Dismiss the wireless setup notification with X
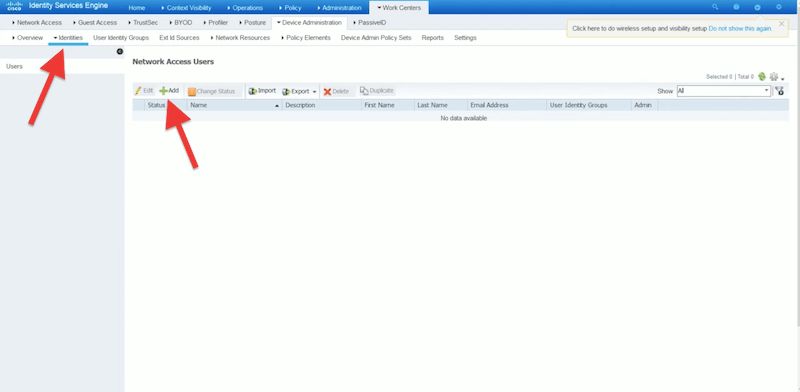Image resolution: width=800 pixels, height=392 pixels. 782,23
